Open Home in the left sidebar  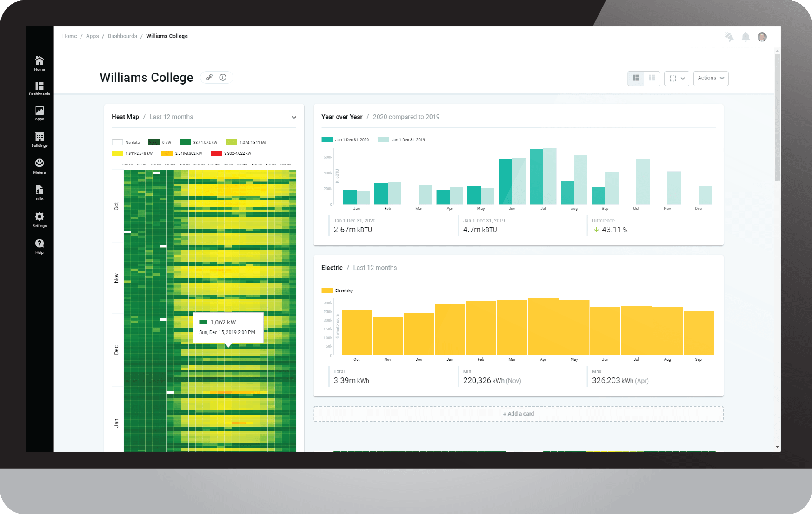click(40, 63)
